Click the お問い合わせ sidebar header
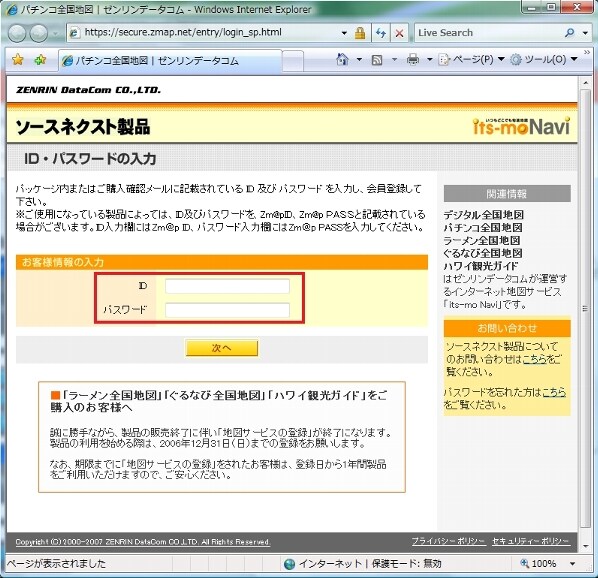Image resolution: width=598 pixels, height=578 pixels. (x=507, y=328)
